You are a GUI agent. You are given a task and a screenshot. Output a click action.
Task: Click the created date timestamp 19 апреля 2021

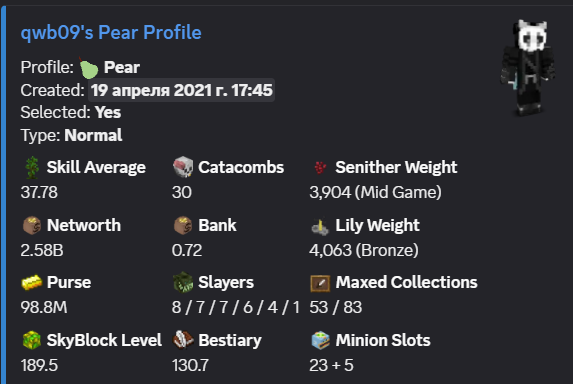click(x=181, y=90)
